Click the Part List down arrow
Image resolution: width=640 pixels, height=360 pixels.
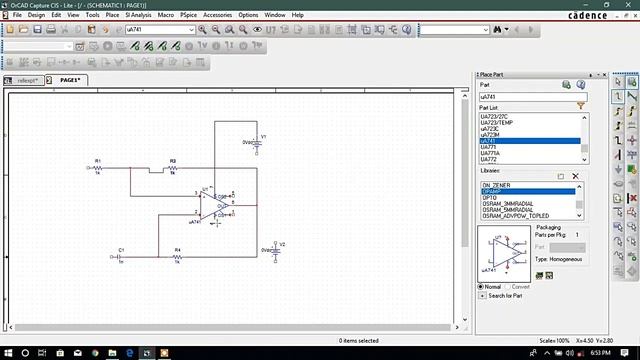coord(584,160)
